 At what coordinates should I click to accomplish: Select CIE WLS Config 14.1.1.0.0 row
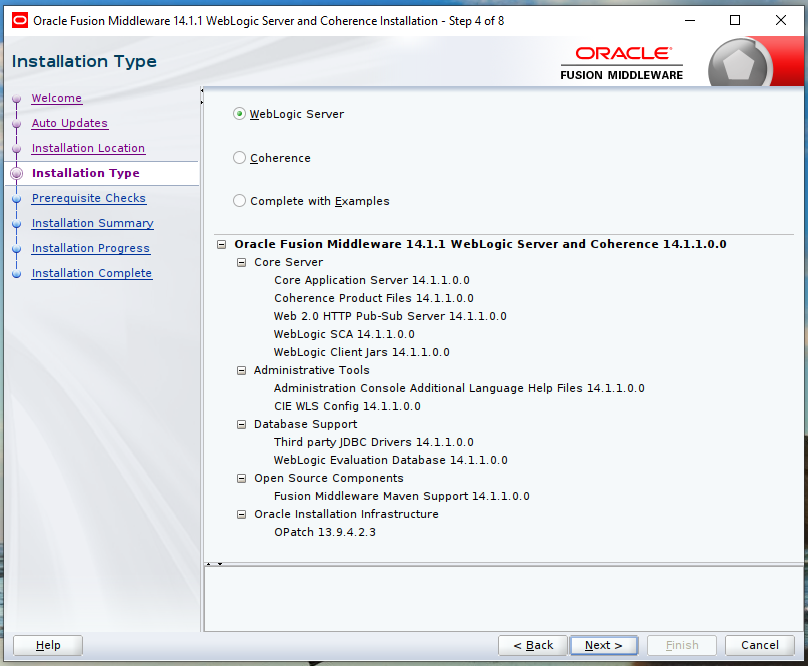point(347,406)
